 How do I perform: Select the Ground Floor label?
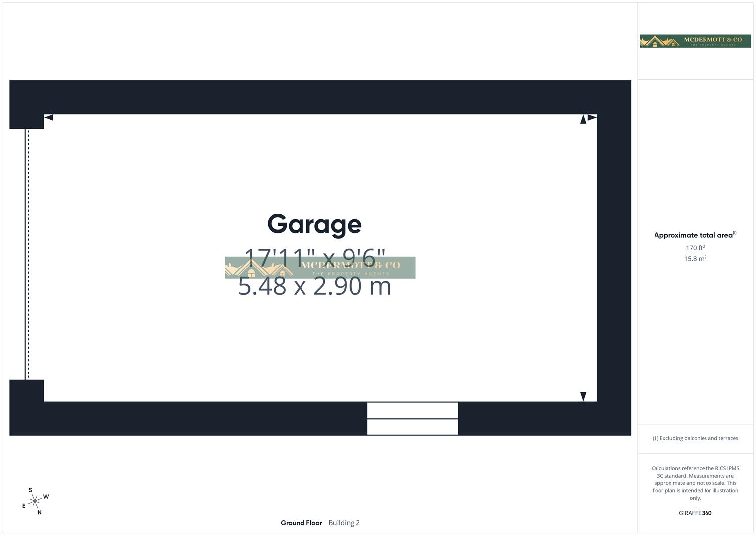click(301, 523)
